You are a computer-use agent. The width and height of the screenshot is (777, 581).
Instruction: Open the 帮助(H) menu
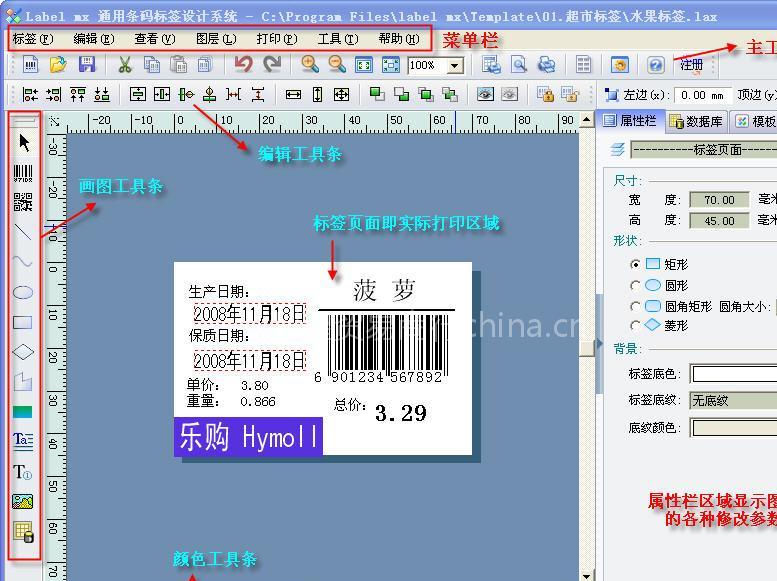tap(399, 39)
